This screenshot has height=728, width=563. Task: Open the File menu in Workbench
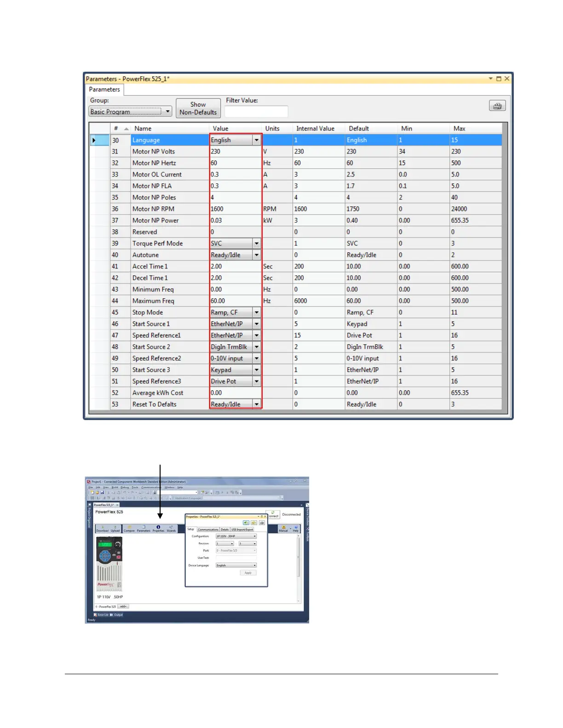(x=91, y=487)
